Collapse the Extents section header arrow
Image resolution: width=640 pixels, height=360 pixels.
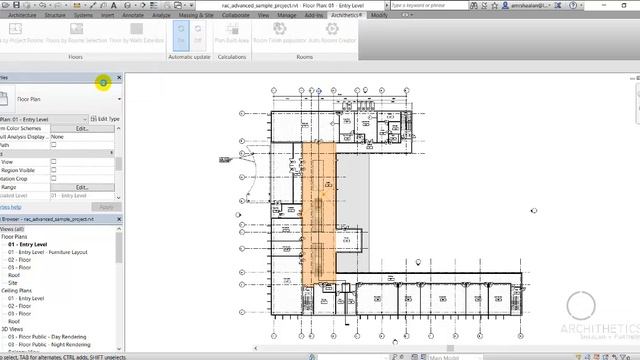coord(111,153)
